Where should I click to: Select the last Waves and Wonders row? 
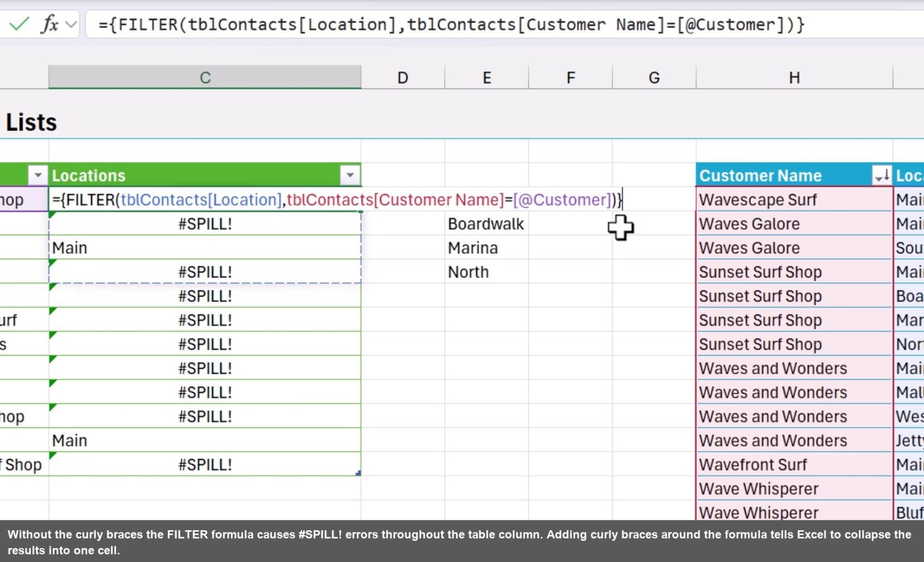pyautogui.click(x=794, y=441)
